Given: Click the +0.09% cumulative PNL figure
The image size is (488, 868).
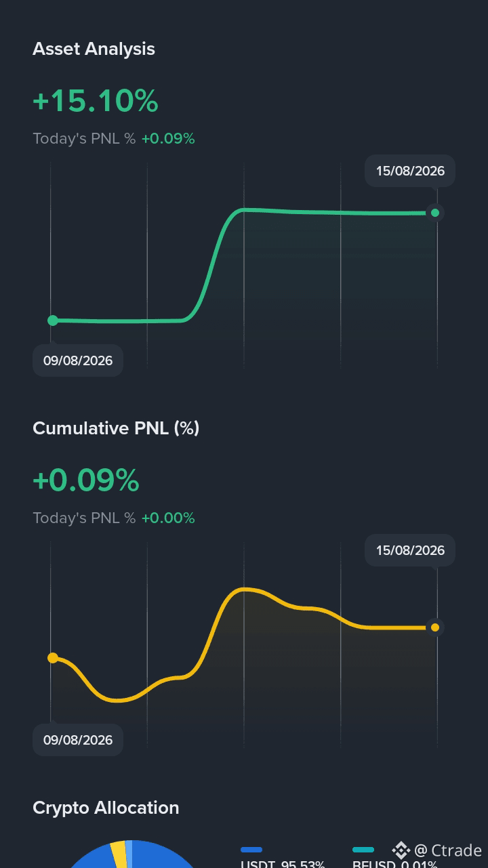Looking at the screenshot, I should tap(86, 481).
